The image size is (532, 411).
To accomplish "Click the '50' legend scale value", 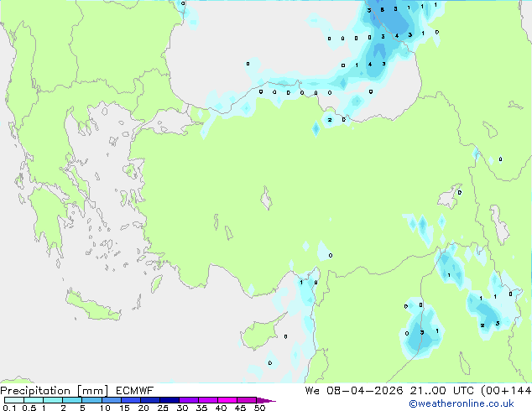I will tap(259, 408).
